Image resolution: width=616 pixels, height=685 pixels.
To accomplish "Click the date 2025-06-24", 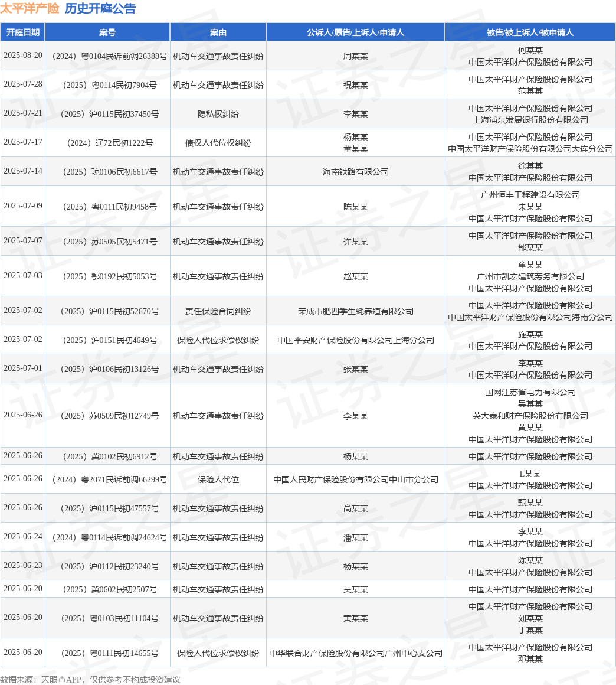I will [23, 536].
